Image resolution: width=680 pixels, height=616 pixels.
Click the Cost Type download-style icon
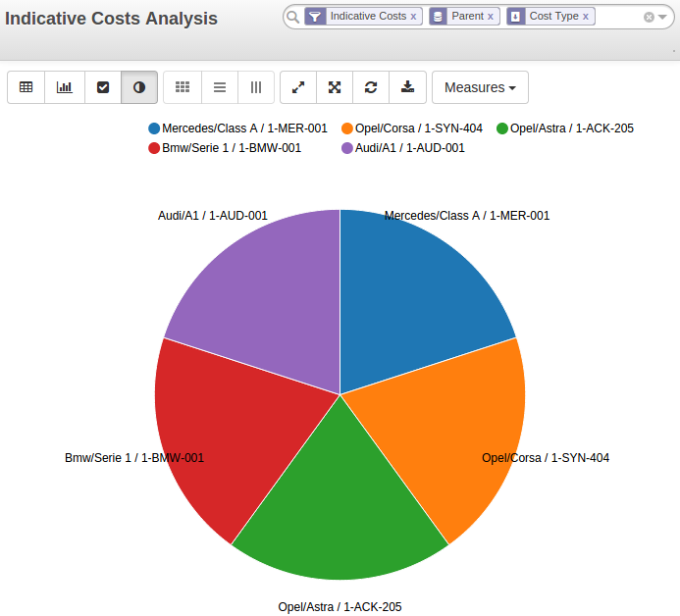click(x=515, y=17)
